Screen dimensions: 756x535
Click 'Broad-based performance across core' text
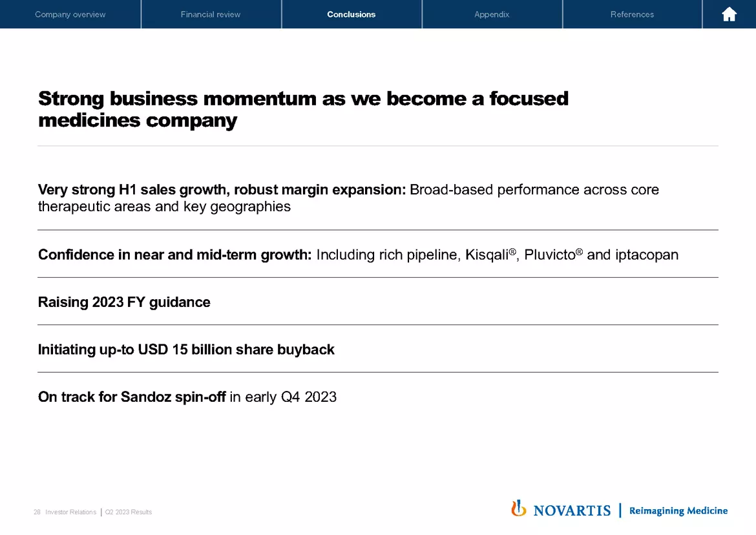(x=534, y=190)
